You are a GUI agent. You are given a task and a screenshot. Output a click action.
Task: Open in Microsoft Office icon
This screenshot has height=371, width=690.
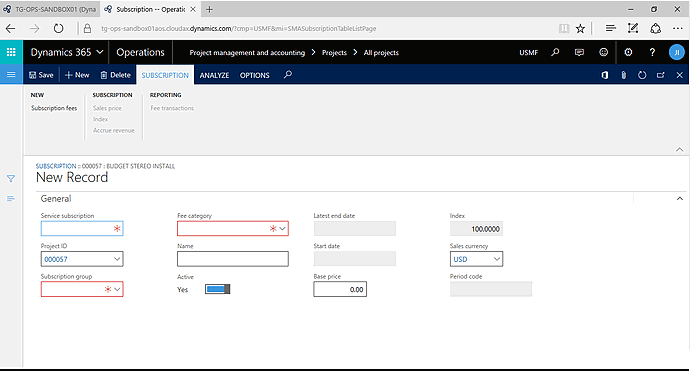click(605, 75)
